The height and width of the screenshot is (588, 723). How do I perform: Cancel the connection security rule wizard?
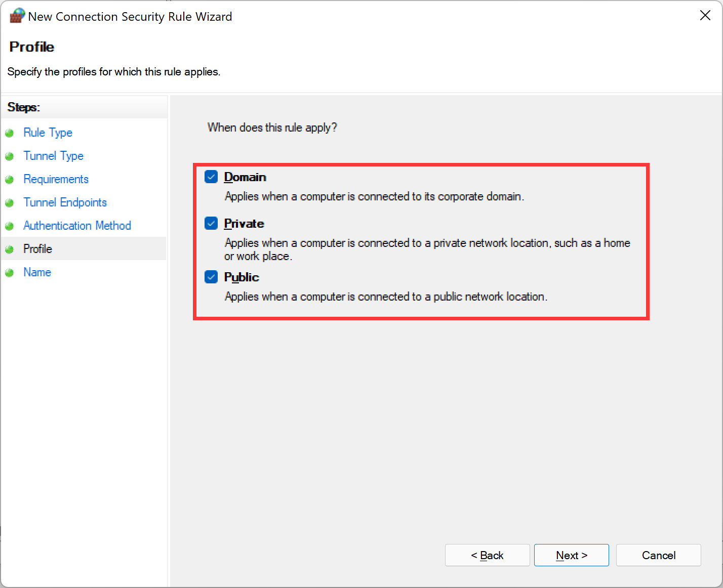pyautogui.click(x=658, y=555)
